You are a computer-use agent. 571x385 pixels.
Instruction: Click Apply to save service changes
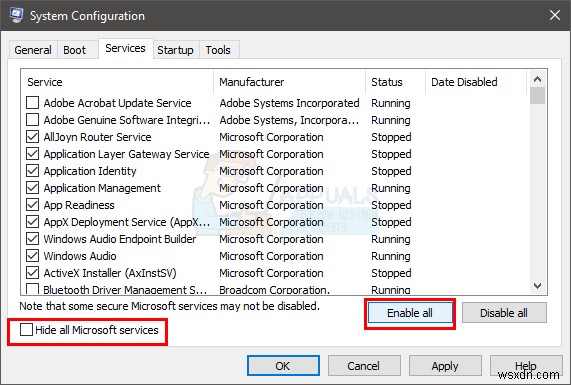point(445,366)
